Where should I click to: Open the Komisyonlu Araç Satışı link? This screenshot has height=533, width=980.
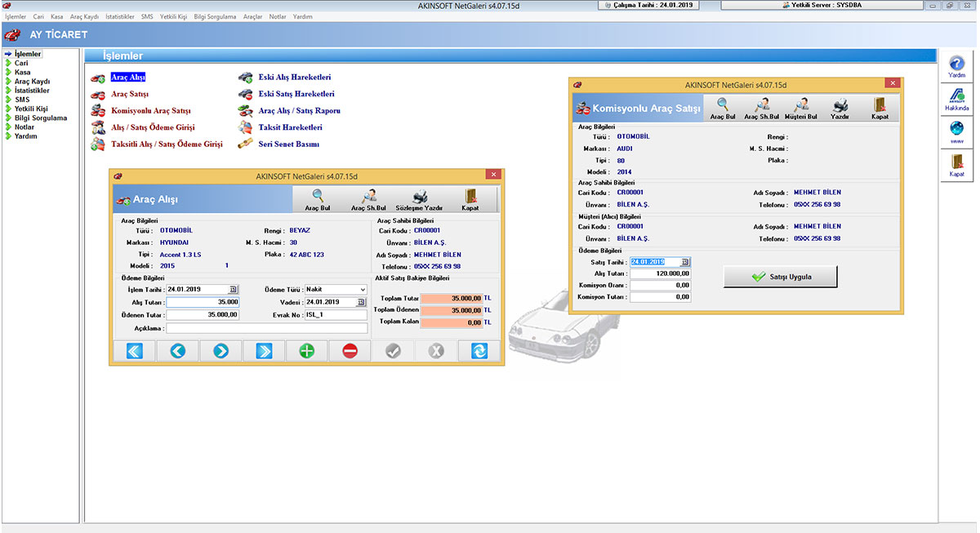point(151,111)
